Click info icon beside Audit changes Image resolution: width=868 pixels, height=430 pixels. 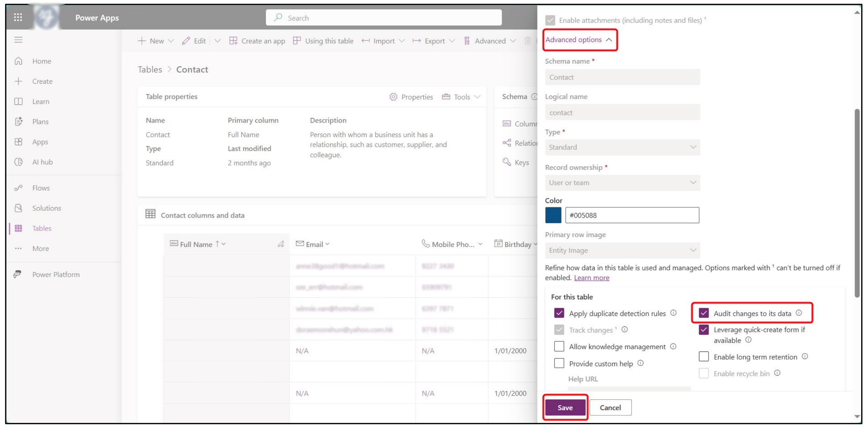tap(799, 313)
